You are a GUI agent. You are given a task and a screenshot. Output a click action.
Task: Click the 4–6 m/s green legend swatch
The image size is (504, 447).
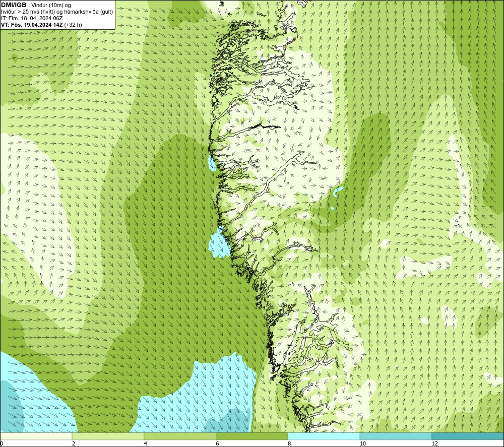180,436
